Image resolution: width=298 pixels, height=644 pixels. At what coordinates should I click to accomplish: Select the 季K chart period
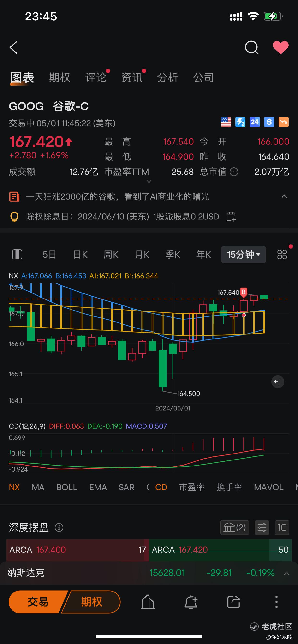(173, 254)
